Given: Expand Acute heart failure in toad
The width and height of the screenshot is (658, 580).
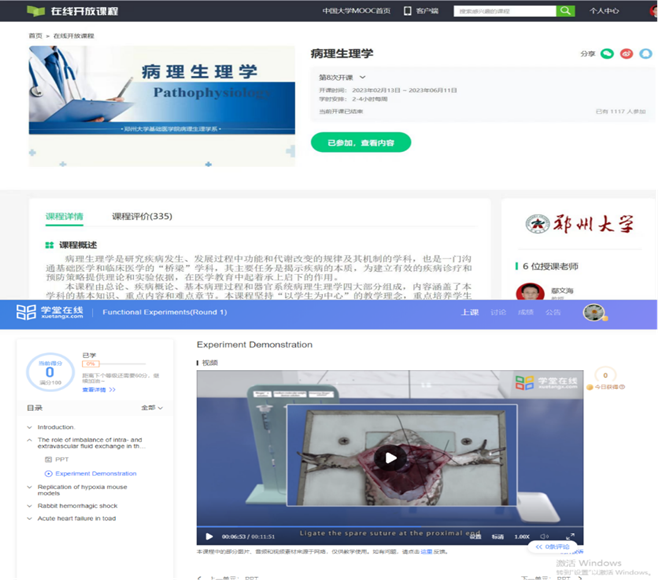Looking at the screenshot, I should [x=29, y=519].
